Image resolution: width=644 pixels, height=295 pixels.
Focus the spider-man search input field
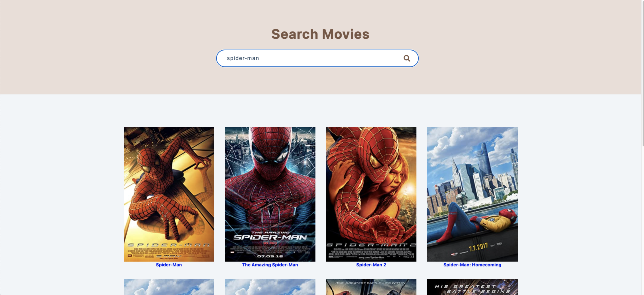click(317, 58)
